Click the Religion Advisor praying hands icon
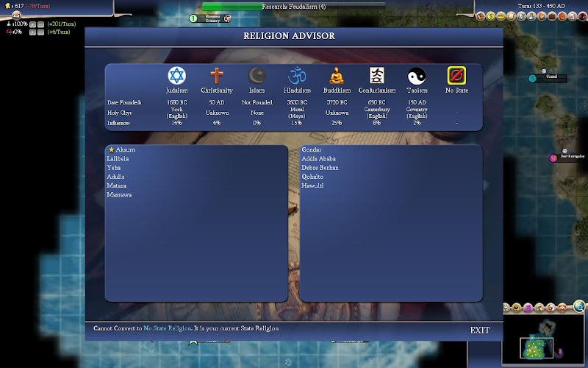The image size is (588, 368). [542, 16]
